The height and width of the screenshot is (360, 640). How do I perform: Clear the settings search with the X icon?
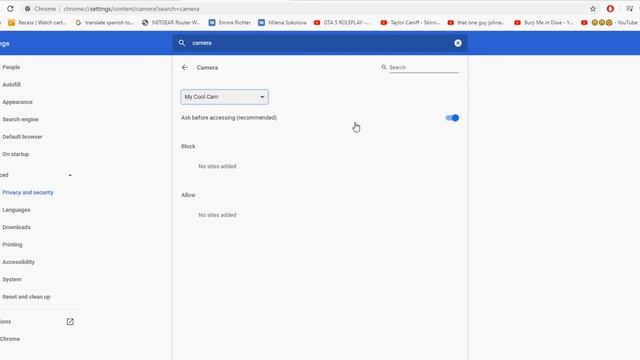click(x=458, y=43)
